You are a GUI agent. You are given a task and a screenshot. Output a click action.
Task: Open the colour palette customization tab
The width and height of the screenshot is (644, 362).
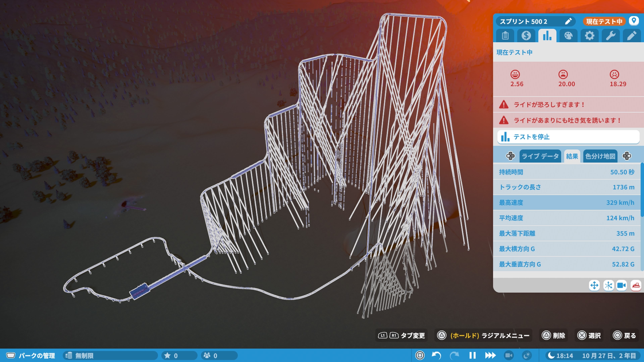click(568, 36)
